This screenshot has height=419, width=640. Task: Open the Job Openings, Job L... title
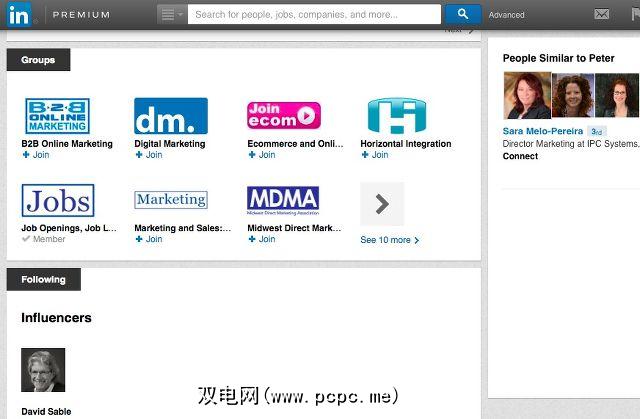69,228
